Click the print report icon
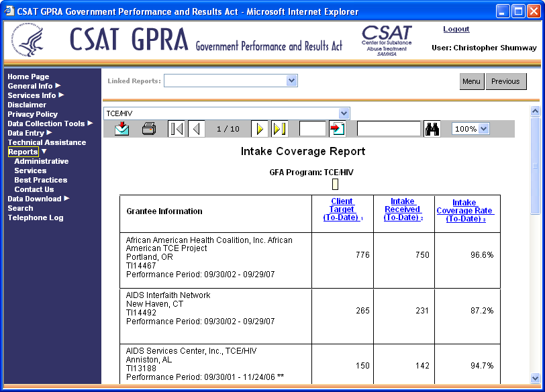Screen dimensions: 545x392 pyautogui.click(x=149, y=129)
